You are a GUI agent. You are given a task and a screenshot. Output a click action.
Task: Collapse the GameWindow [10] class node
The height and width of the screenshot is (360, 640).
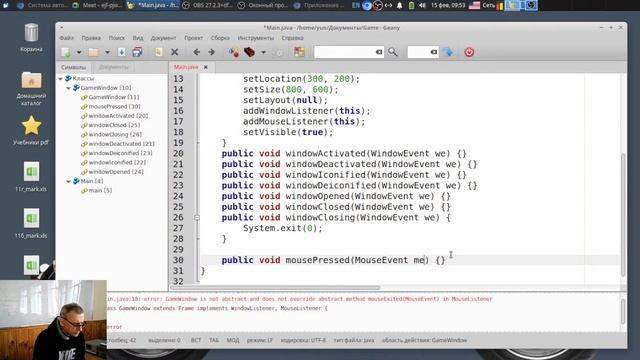click(69, 88)
